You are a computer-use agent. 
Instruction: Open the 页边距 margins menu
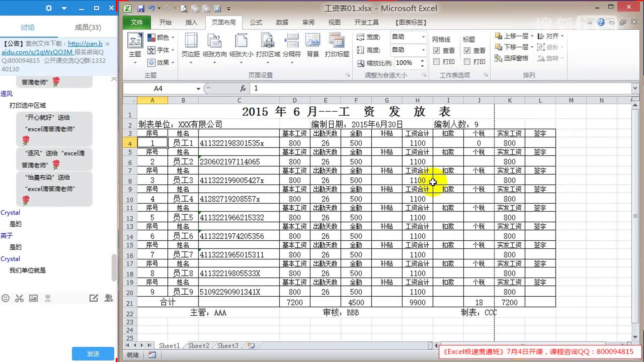191,49
